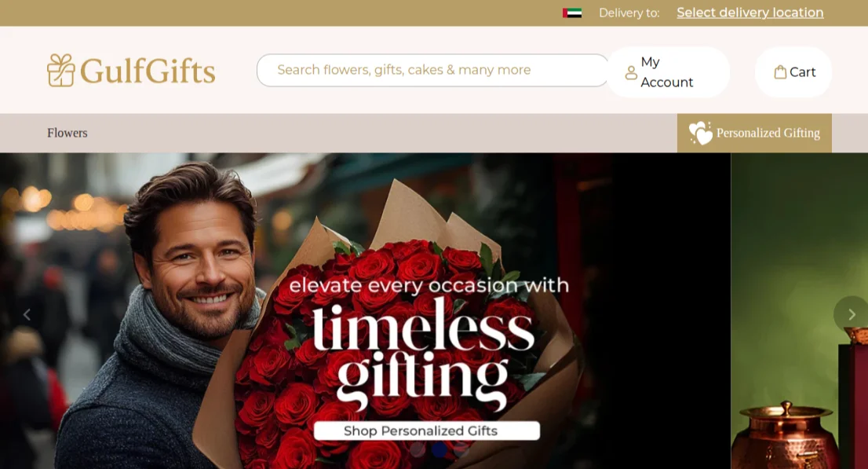The width and height of the screenshot is (868, 469).
Task: Click the hearts icon in Personalized Gifting
Action: click(700, 133)
